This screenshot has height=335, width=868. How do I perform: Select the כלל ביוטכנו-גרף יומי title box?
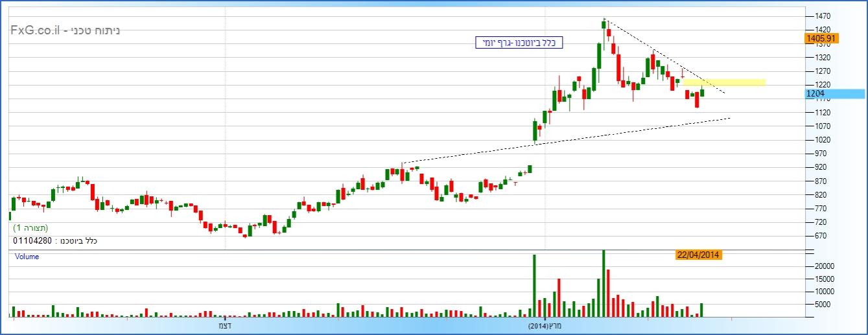click(517, 43)
